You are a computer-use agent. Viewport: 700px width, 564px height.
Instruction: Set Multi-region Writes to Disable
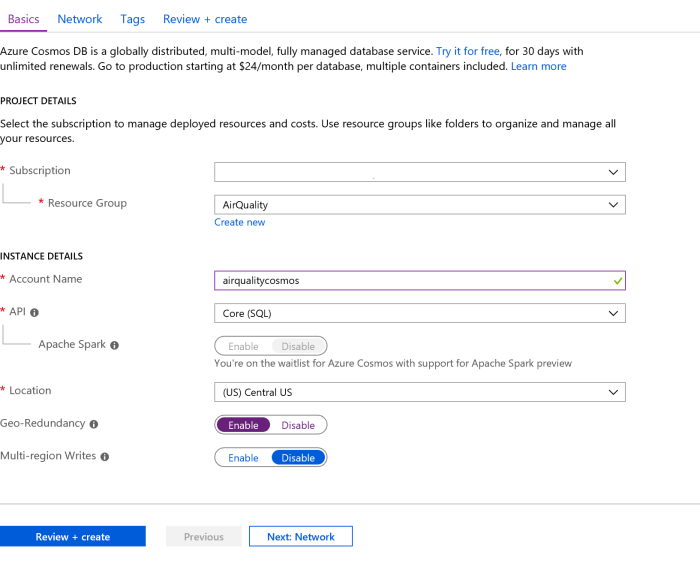click(298, 458)
